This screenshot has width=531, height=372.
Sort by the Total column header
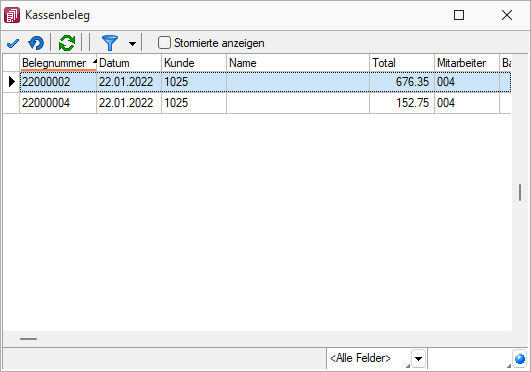402,63
